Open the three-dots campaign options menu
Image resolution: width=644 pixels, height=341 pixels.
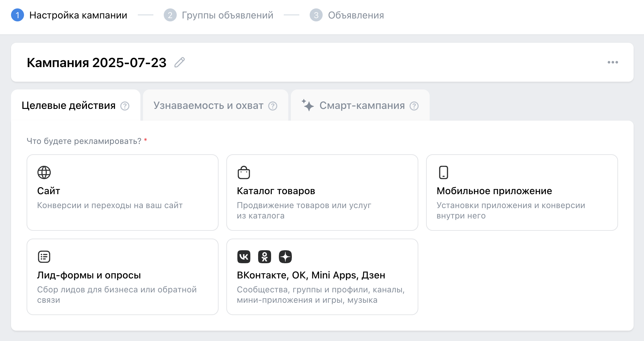[x=613, y=62]
